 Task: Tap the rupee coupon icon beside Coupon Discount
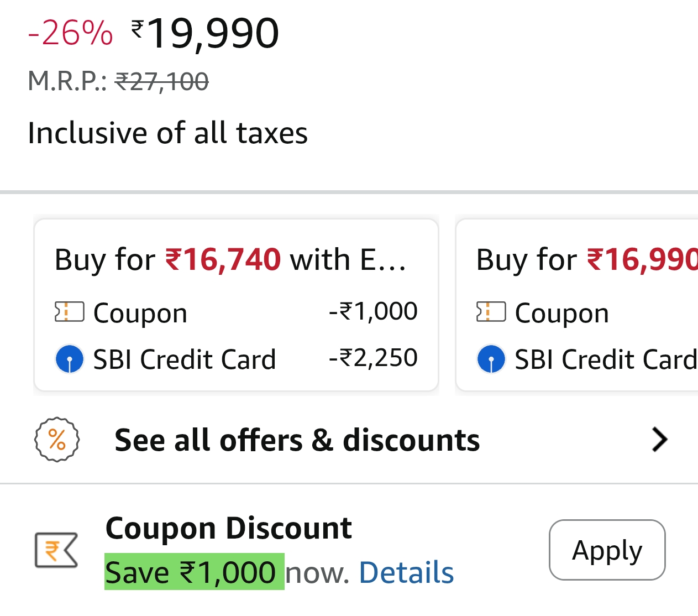[x=56, y=550]
